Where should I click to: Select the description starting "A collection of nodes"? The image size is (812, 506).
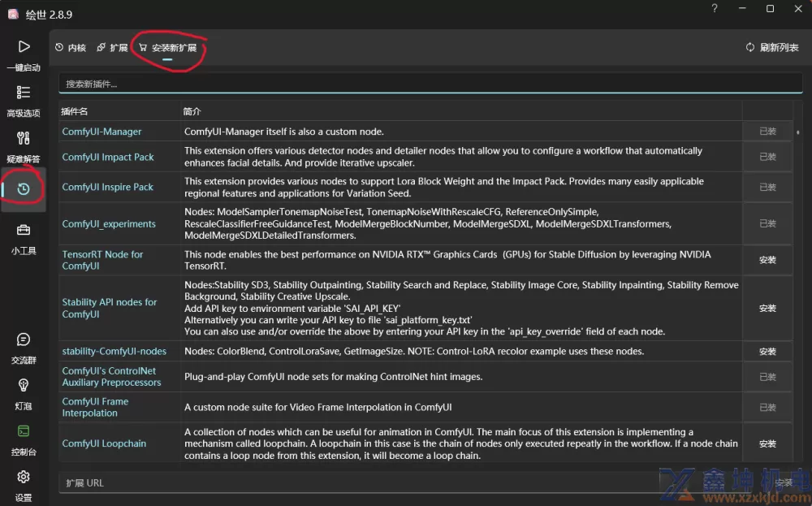[461, 443]
